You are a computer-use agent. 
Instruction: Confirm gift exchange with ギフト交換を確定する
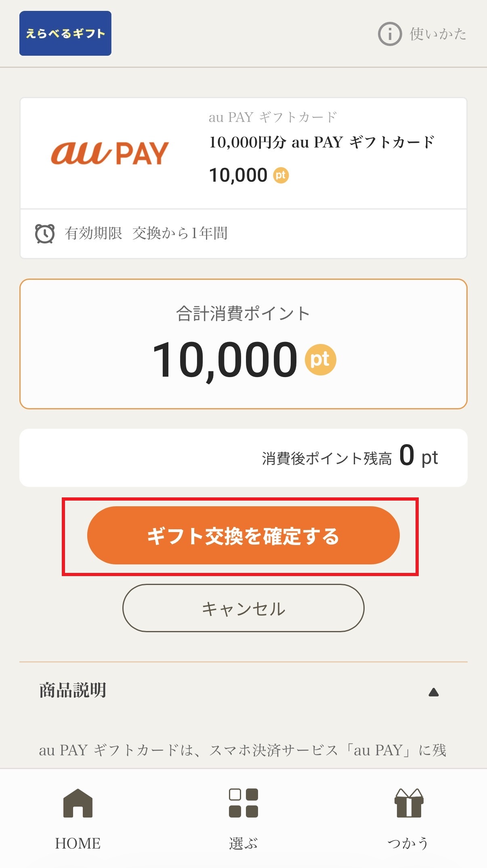point(243,535)
